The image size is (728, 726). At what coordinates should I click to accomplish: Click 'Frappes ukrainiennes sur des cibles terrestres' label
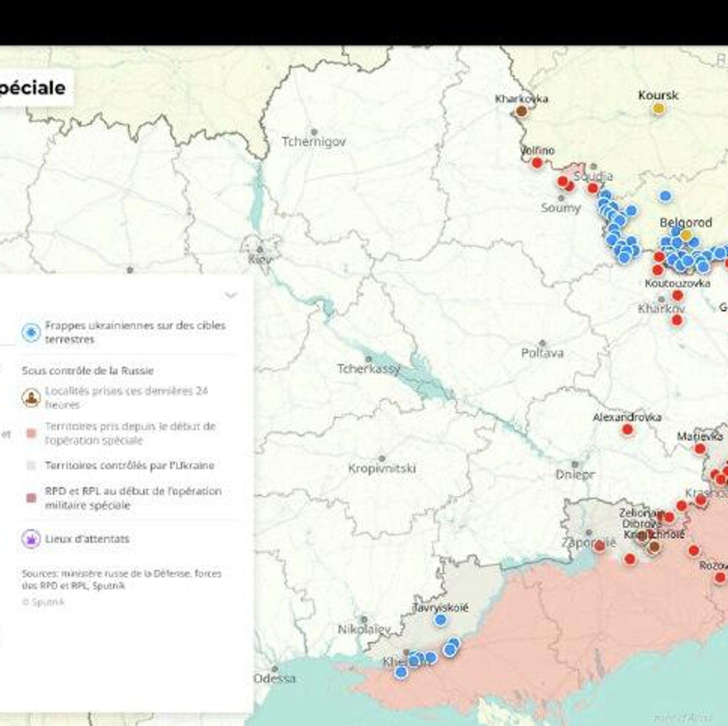click(135, 332)
